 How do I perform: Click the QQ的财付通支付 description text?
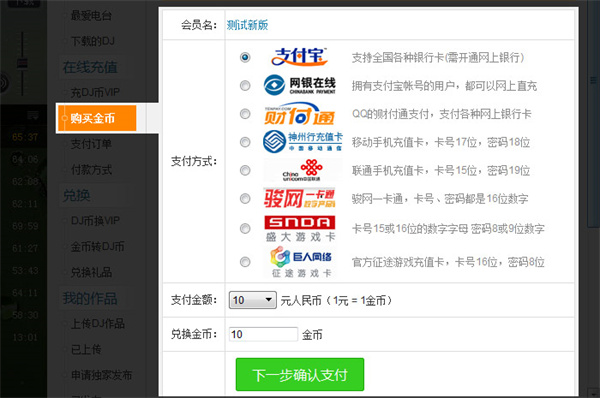pyautogui.click(x=442, y=114)
